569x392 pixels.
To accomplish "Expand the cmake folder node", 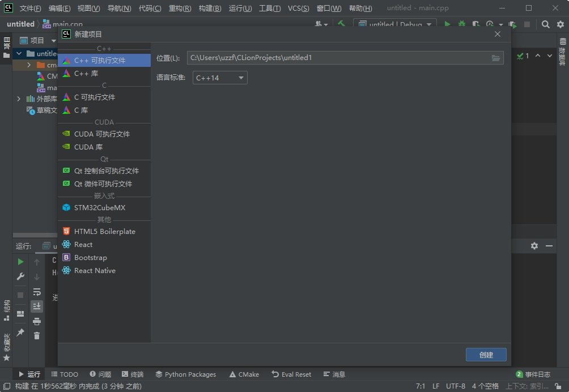I will [29, 65].
